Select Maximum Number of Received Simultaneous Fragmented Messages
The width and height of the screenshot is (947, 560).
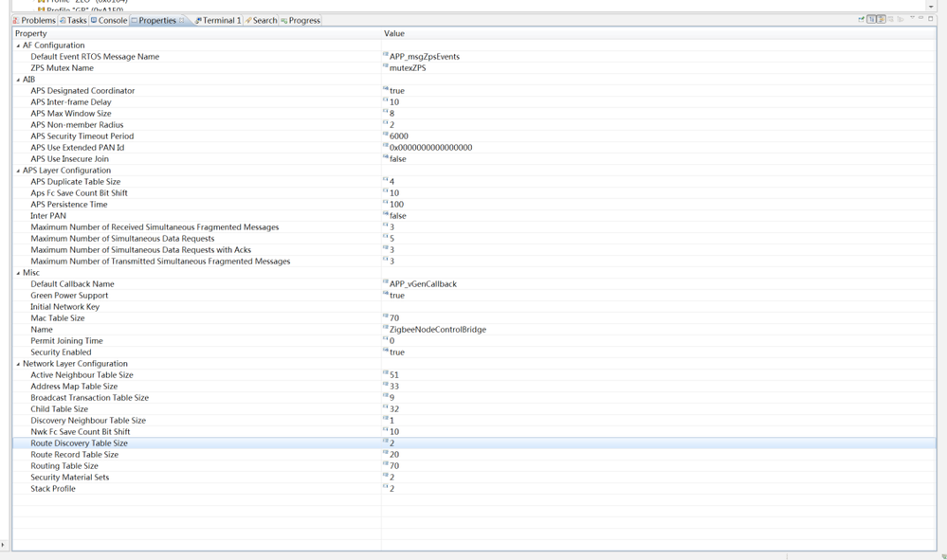(x=155, y=227)
